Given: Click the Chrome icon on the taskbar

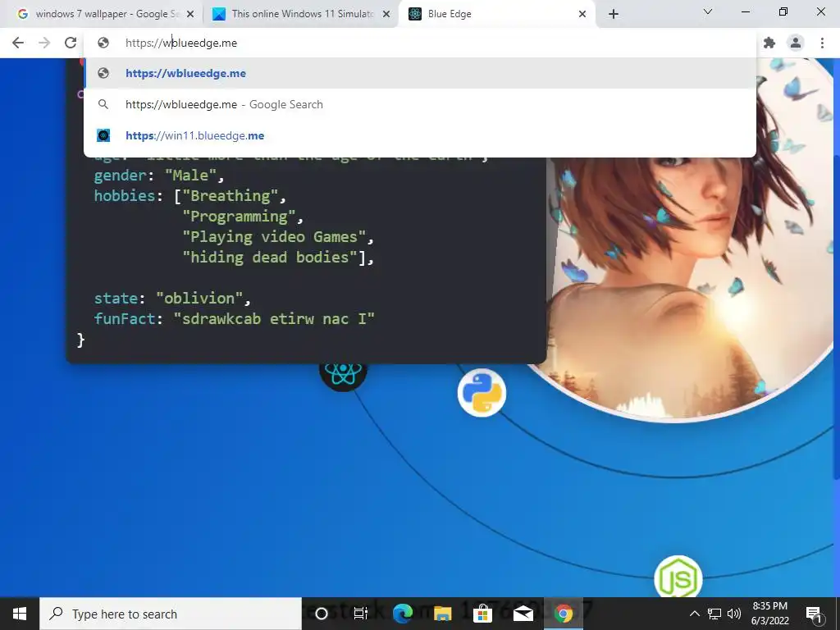Looking at the screenshot, I should point(563,614).
